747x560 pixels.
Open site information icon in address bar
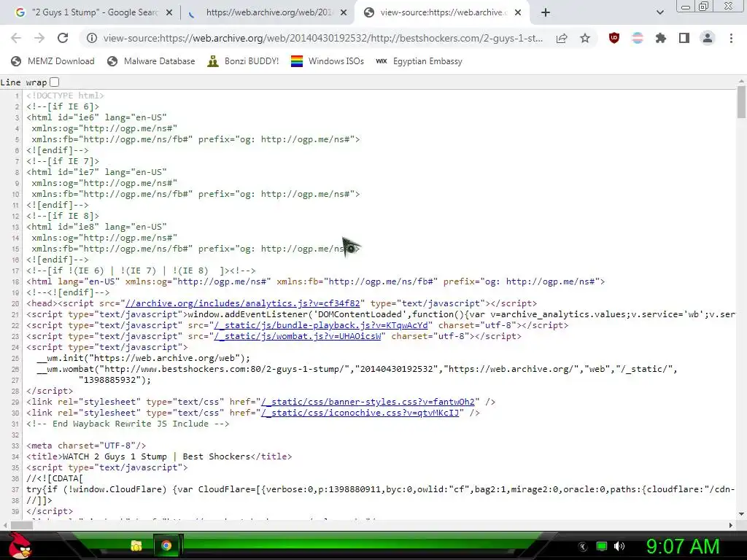(91, 38)
